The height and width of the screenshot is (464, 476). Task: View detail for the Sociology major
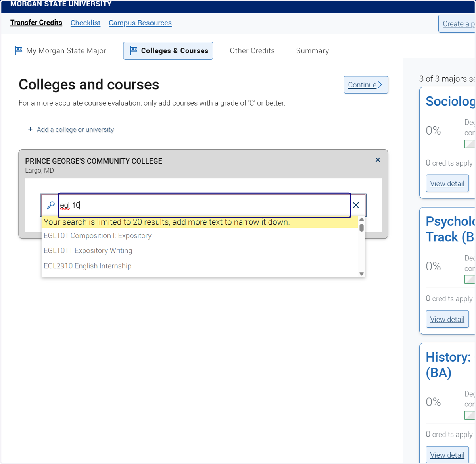[x=447, y=183]
